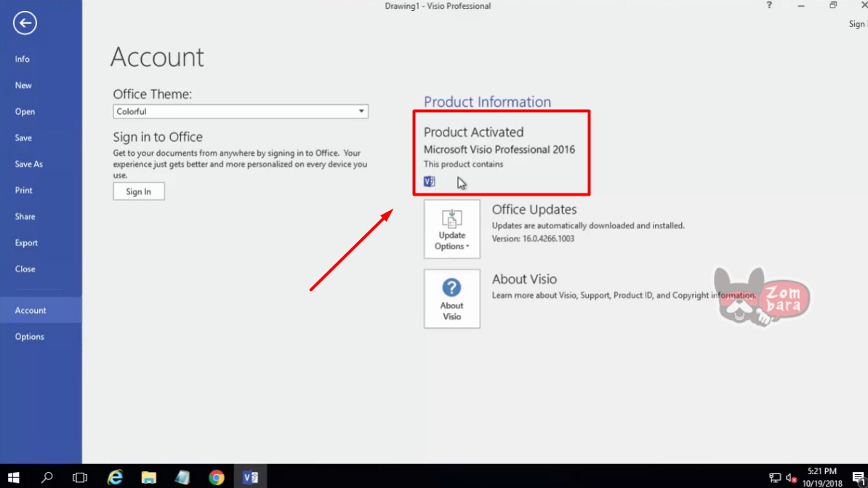868x488 pixels.
Task: Open the Windows Start menu
Action: tap(13, 477)
